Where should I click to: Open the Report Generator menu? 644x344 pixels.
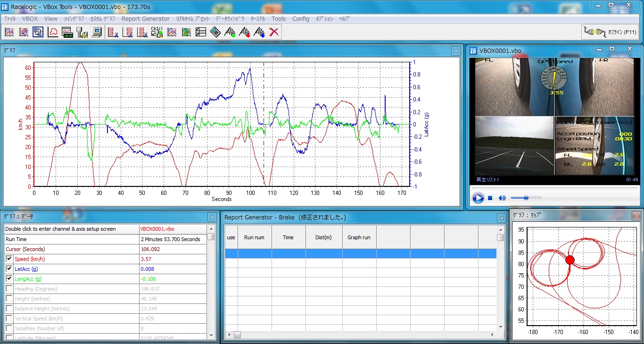pos(145,19)
